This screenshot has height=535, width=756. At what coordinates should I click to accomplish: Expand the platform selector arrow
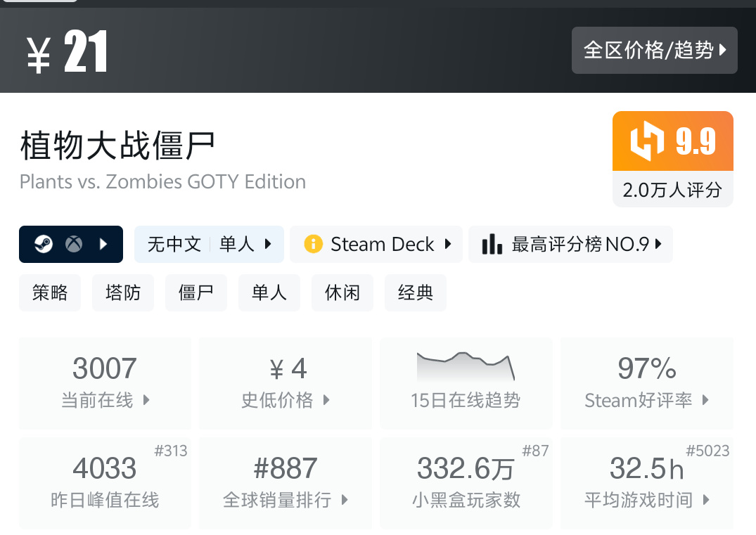(103, 244)
